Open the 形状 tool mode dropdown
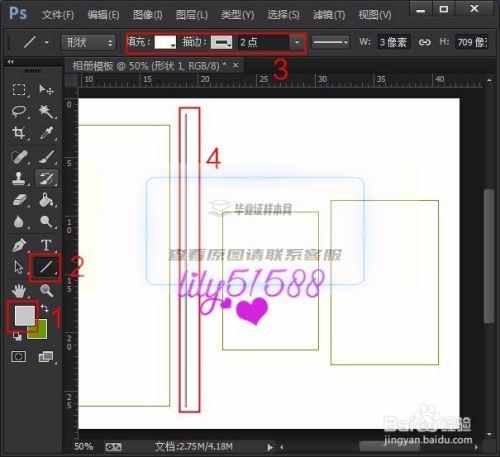Screen dimensions: 500x457 pyautogui.click(x=88, y=42)
